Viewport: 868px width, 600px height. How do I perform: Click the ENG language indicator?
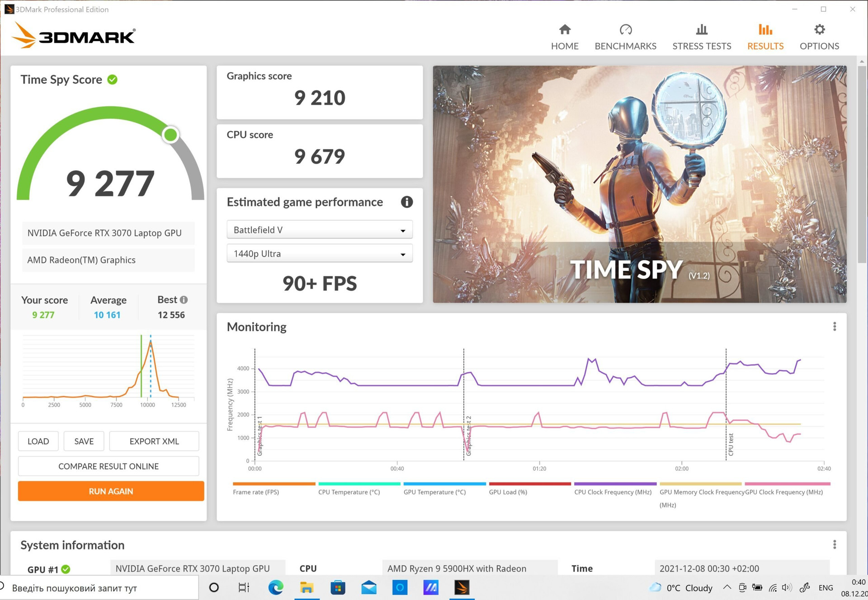(826, 588)
